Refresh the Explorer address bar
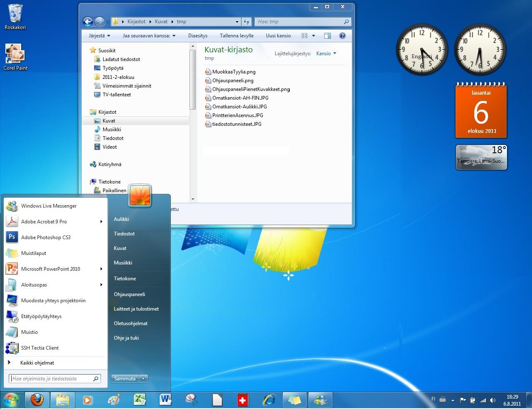 pos(246,22)
